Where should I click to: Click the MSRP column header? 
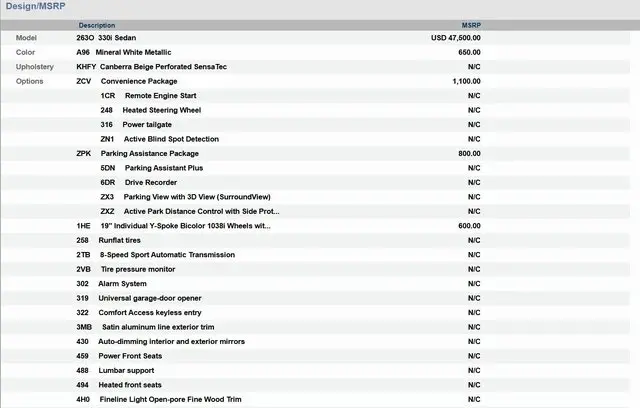pyautogui.click(x=471, y=24)
